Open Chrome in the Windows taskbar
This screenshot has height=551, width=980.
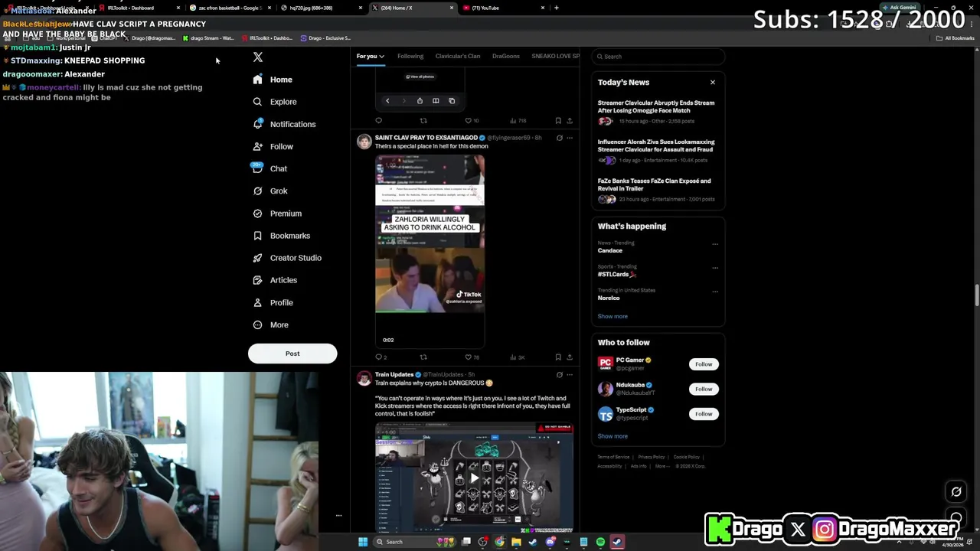[499, 542]
